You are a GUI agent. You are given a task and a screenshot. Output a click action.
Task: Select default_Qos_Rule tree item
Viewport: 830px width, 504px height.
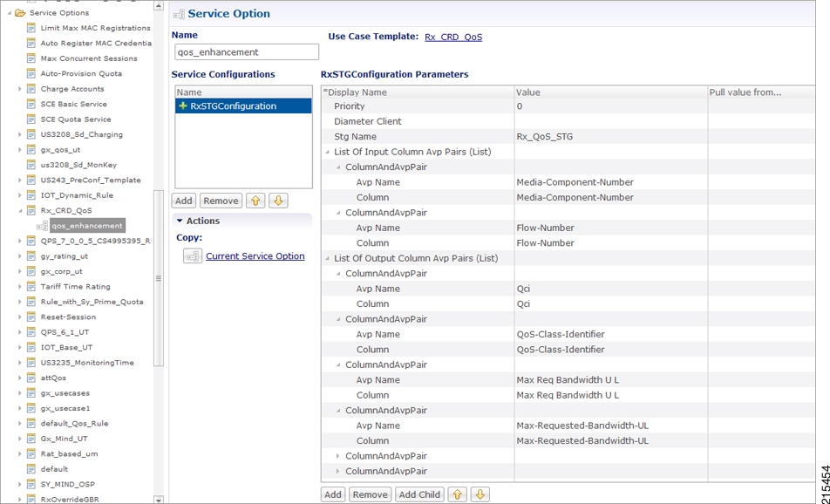pos(74,424)
